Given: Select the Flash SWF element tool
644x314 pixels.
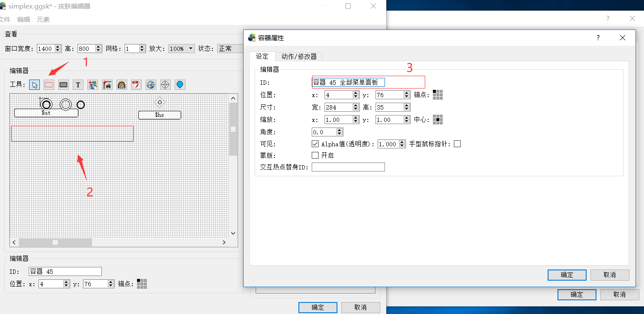Looking at the screenshot, I should [136, 85].
